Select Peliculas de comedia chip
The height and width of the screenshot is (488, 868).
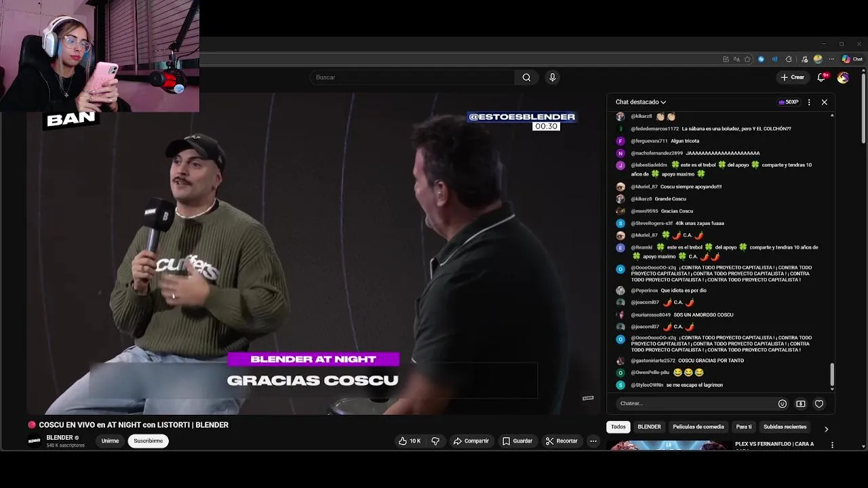698,427
